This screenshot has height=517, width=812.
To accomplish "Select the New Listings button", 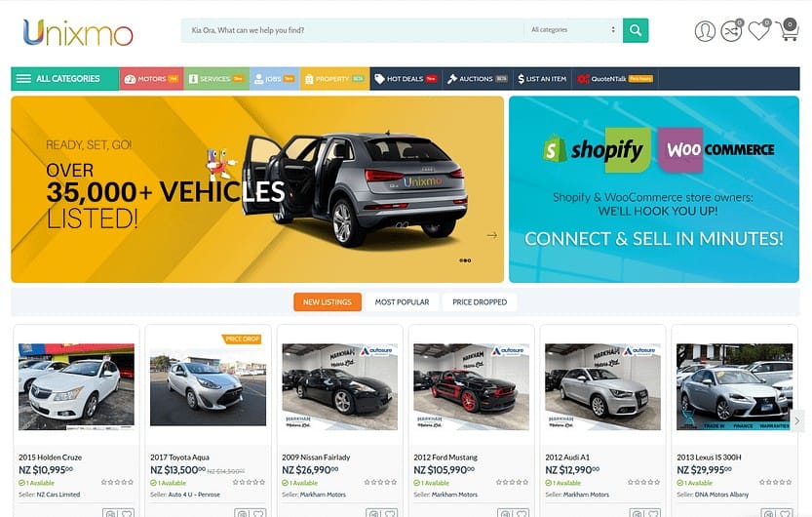I will click(x=328, y=302).
